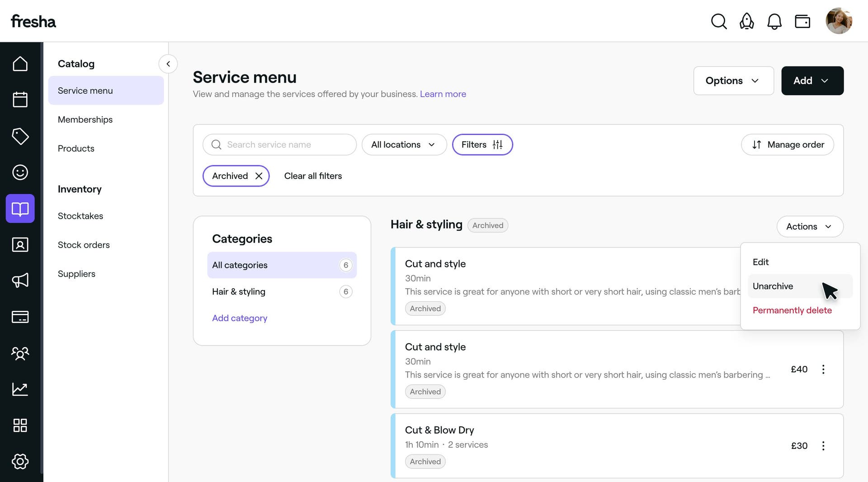Open the Settings gear icon in sidebar
Screen dimensions: 868x482
pyautogui.click(x=20, y=461)
